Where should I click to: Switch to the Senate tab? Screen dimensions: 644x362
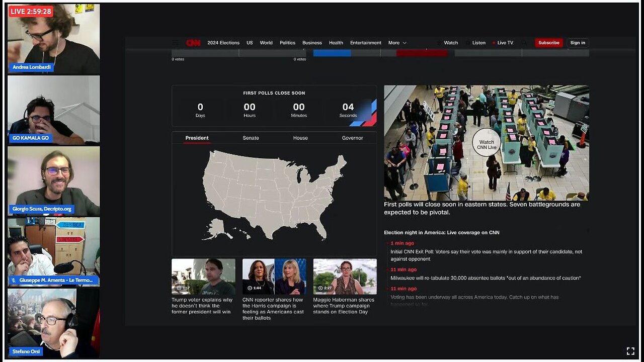click(251, 138)
